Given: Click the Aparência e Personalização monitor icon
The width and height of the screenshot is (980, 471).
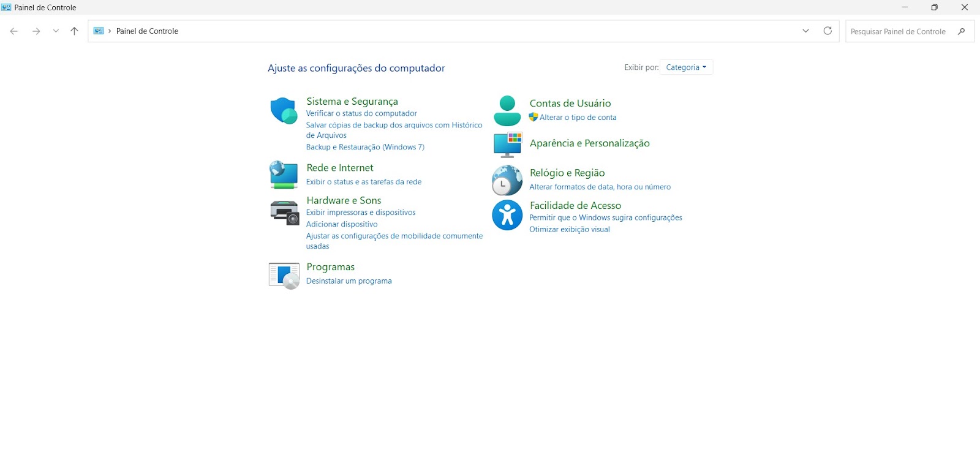Looking at the screenshot, I should [x=508, y=145].
